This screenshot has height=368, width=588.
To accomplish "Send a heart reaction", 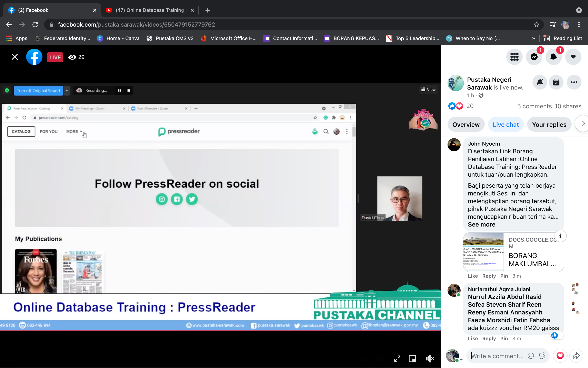I will coord(560,356).
